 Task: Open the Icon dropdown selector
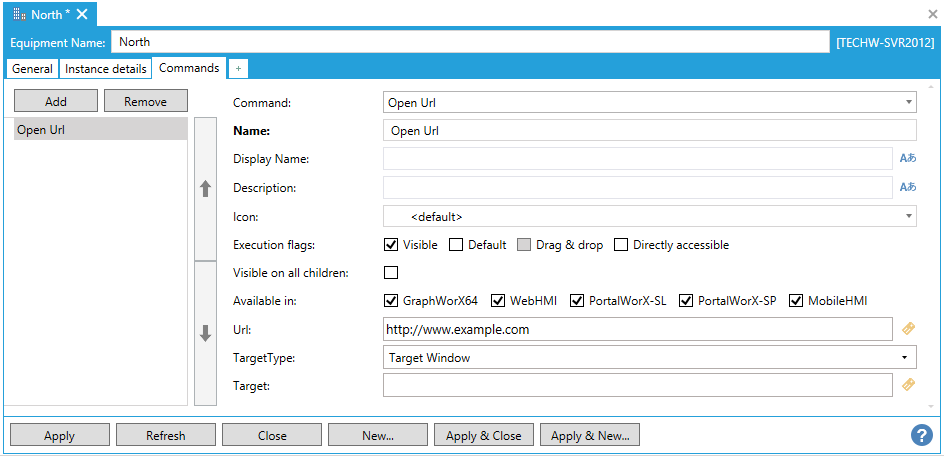point(908,216)
